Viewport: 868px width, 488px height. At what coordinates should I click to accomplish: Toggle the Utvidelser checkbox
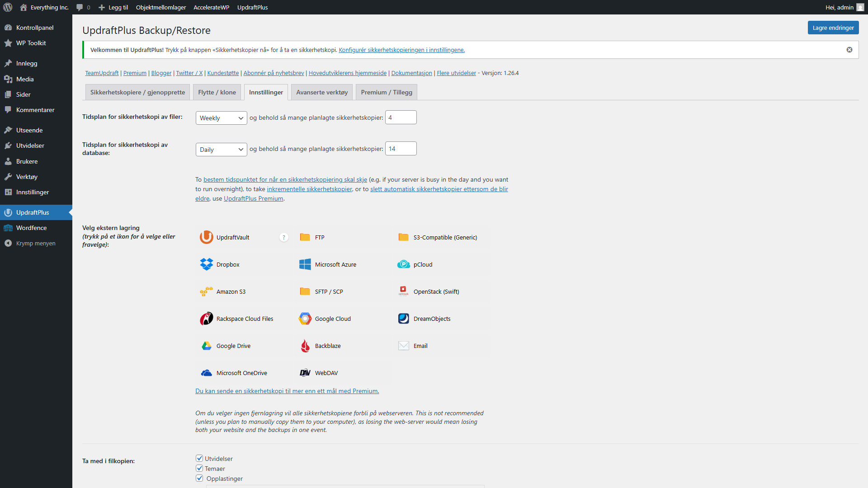[199, 459]
